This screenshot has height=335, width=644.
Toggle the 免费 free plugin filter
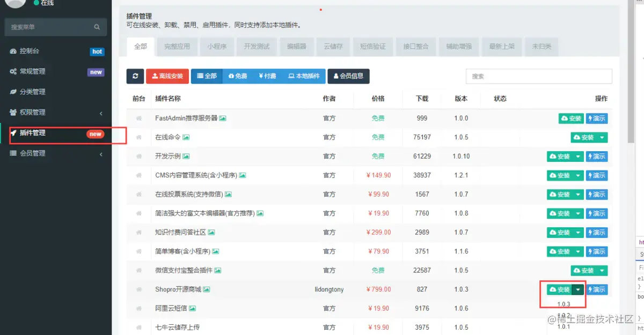237,76
